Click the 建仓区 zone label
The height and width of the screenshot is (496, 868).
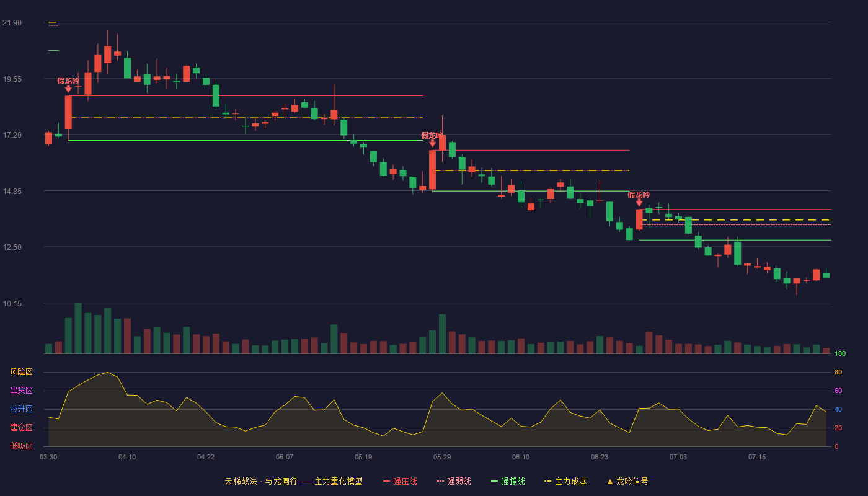tap(22, 428)
